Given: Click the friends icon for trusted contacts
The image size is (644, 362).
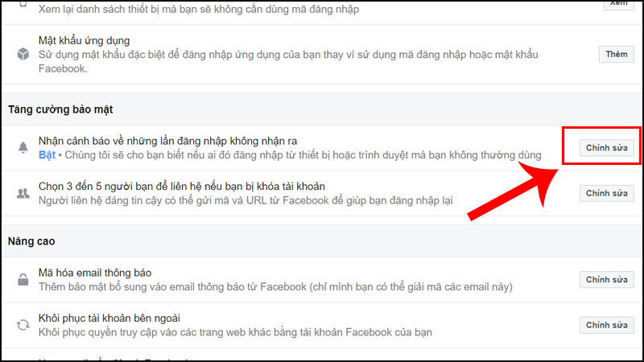Looking at the screenshot, I should coord(23,193).
